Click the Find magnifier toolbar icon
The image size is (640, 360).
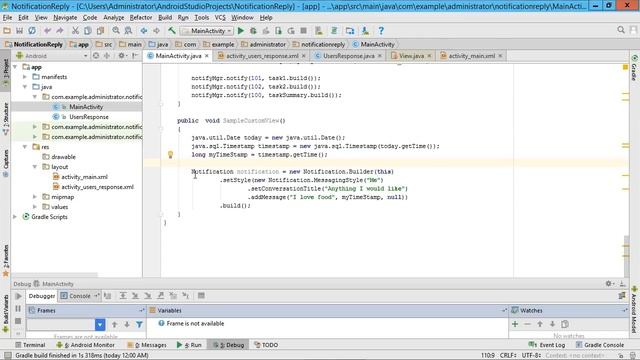pos(116,31)
